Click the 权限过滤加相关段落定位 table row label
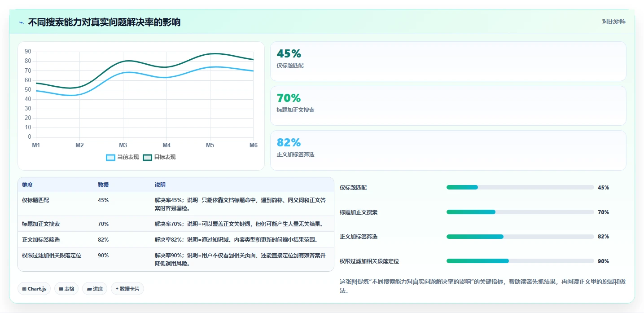This screenshot has height=313, width=644. [52, 255]
